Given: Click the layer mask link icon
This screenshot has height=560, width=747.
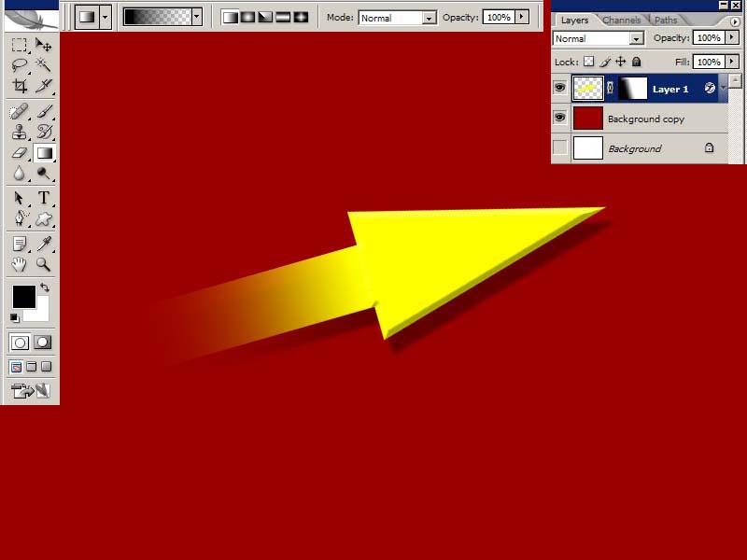Looking at the screenshot, I should [x=611, y=89].
